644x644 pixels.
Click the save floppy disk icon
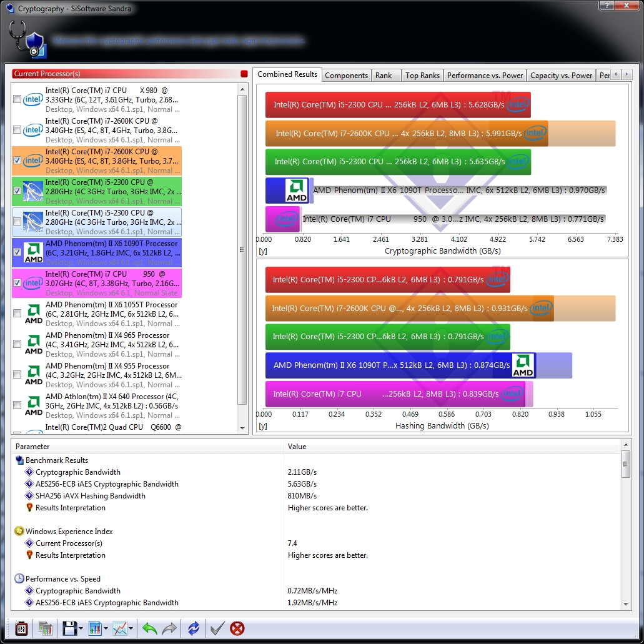pos(69,628)
